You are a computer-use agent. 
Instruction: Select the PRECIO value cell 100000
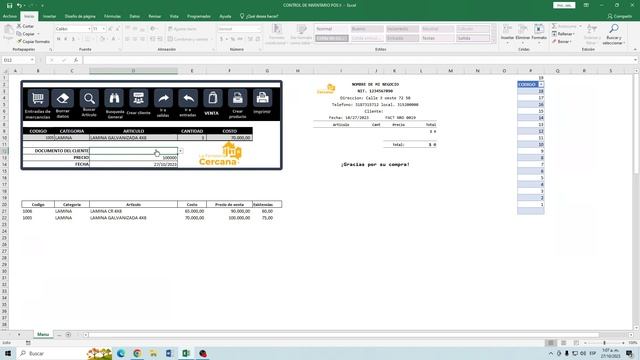point(133,158)
